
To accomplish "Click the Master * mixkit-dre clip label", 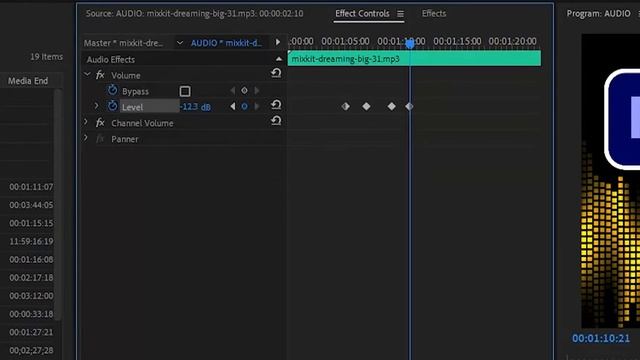I will (123, 43).
